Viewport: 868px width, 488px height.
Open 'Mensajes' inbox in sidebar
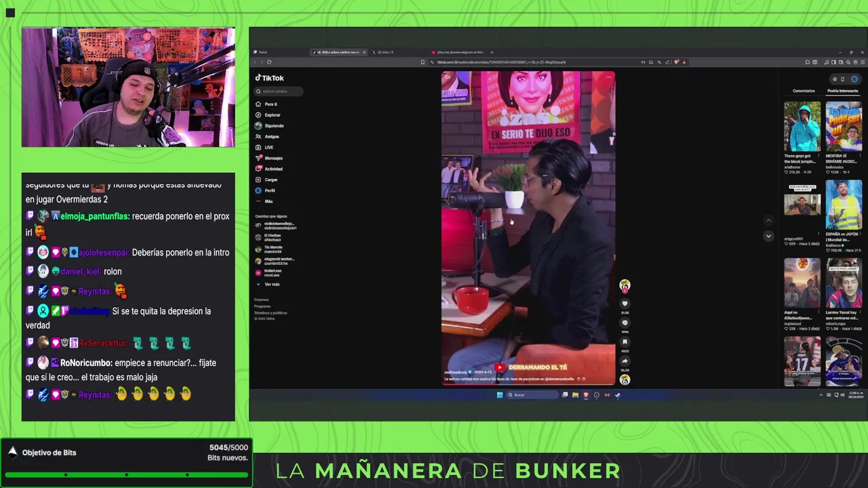pos(269,158)
